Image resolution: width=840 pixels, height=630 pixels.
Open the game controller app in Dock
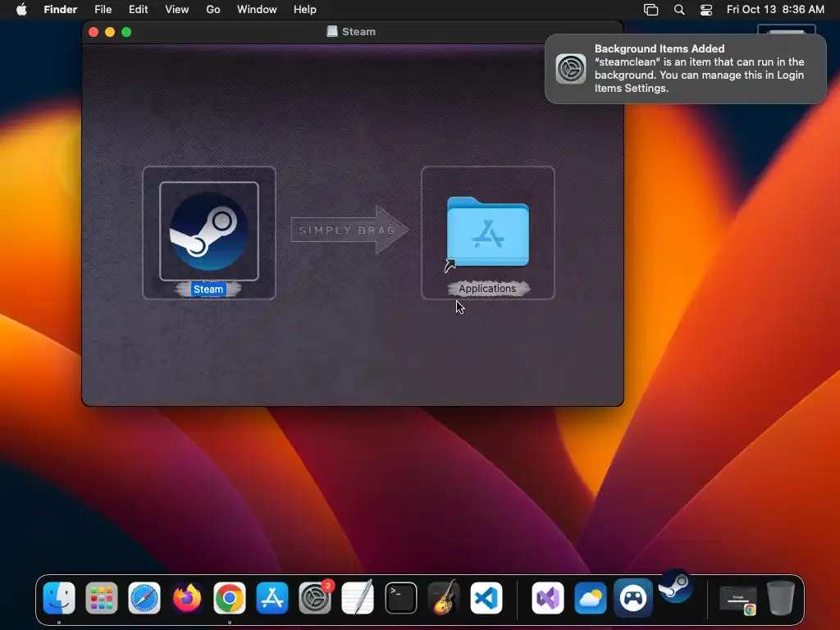[x=633, y=598]
